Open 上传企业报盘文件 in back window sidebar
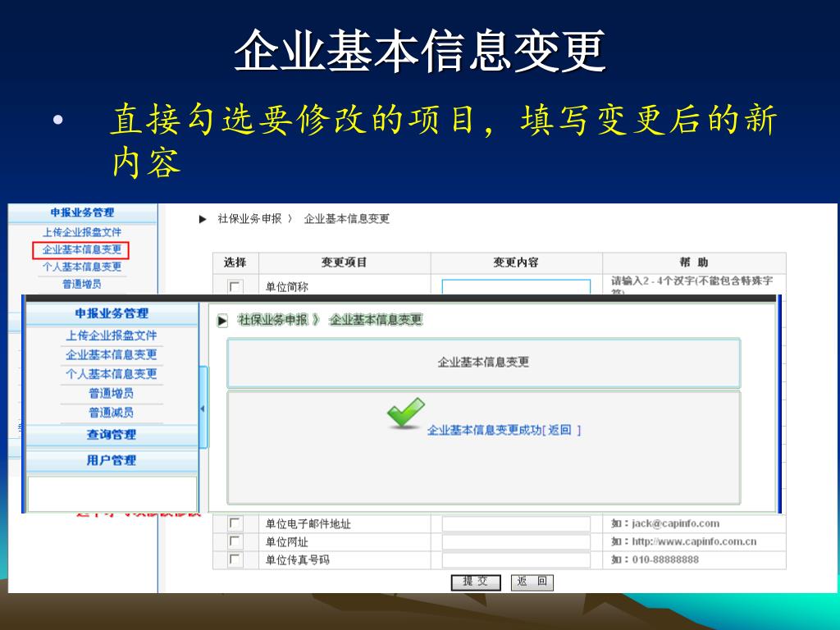This screenshot has width=840, height=630. pos(82,232)
